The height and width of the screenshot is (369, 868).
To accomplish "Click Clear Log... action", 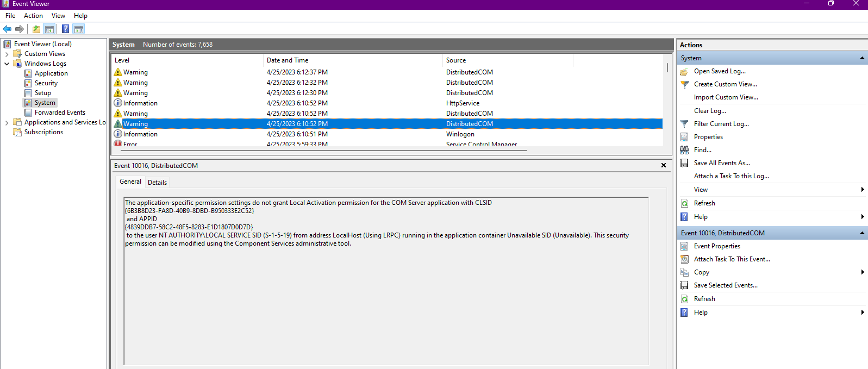I will 710,111.
